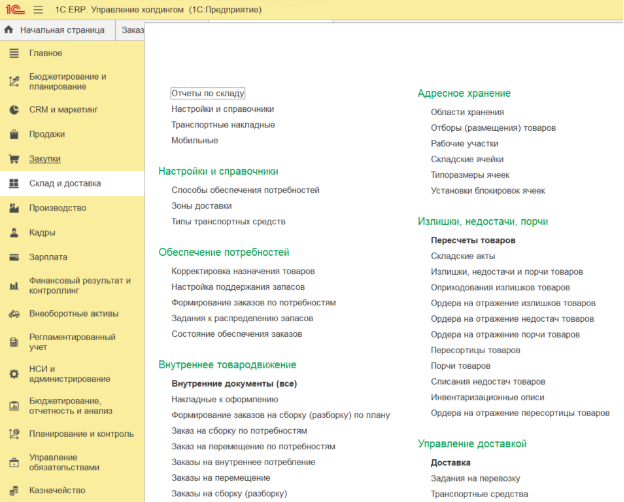The width and height of the screenshot is (624, 502).
Task: Switch to the Заказ tab
Action: (133, 30)
